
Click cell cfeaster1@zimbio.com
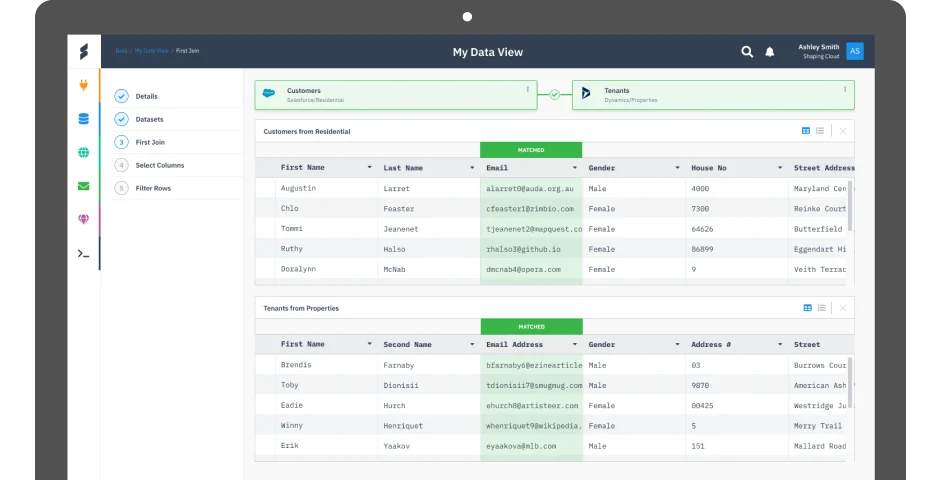530,209
